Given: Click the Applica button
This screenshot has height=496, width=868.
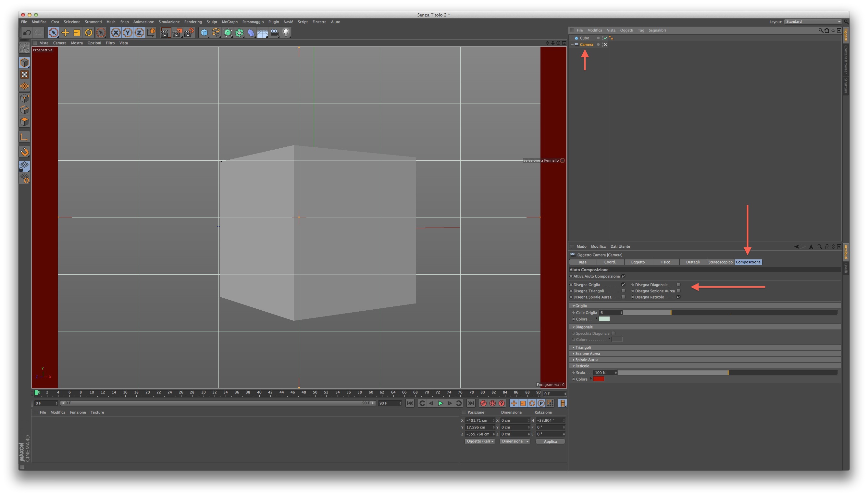Looking at the screenshot, I should click(550, 441).
